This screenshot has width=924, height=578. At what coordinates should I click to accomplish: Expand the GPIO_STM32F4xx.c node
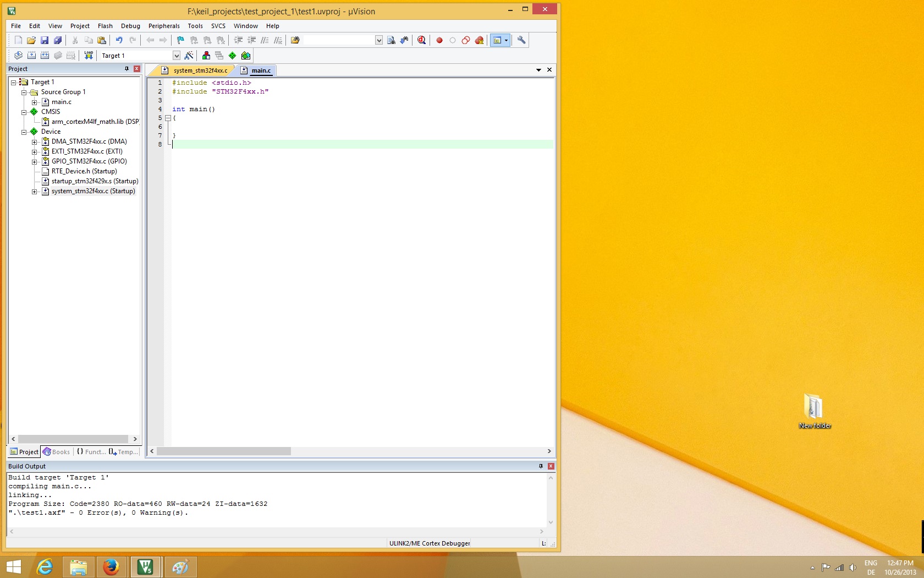35,162
